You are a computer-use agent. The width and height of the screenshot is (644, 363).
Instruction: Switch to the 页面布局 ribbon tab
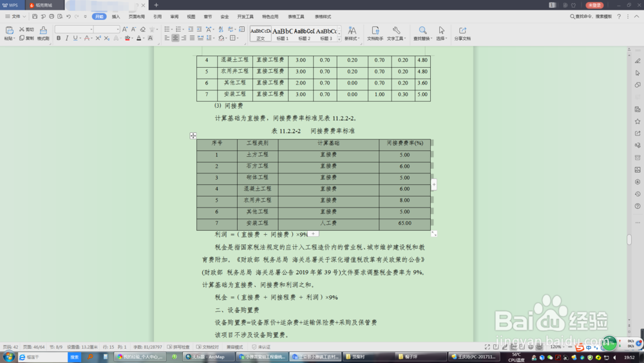[137, 17]
